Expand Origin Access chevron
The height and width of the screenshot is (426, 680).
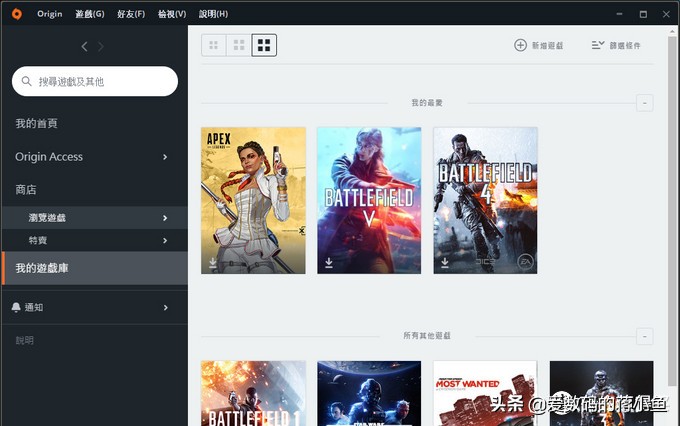(x=165, y=157)
